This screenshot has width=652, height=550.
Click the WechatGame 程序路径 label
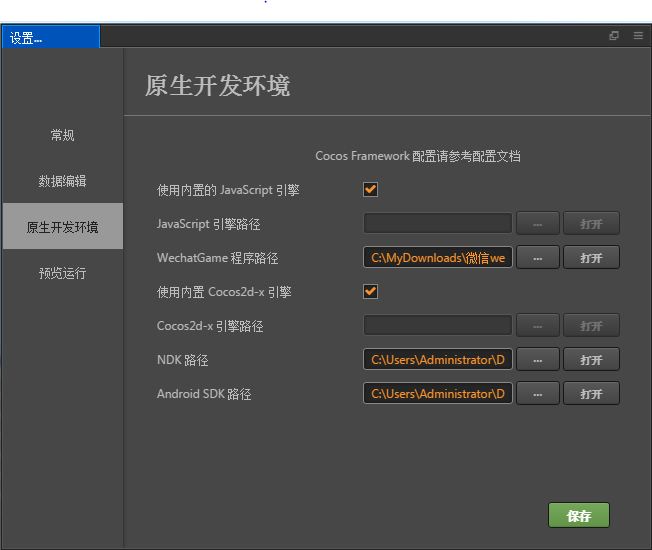[x=217, y=258]
